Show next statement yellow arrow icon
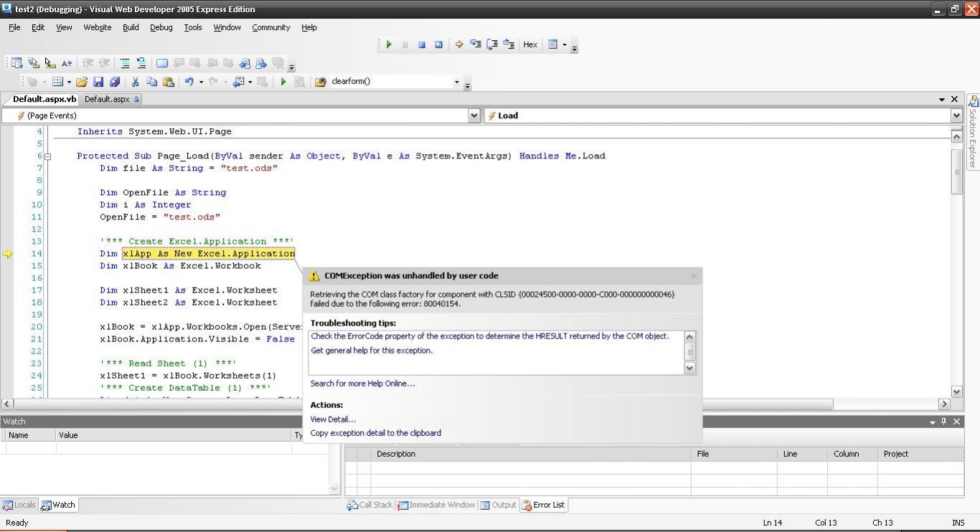The width and height of the screenshot is (980, 532). tap(459, 44)
